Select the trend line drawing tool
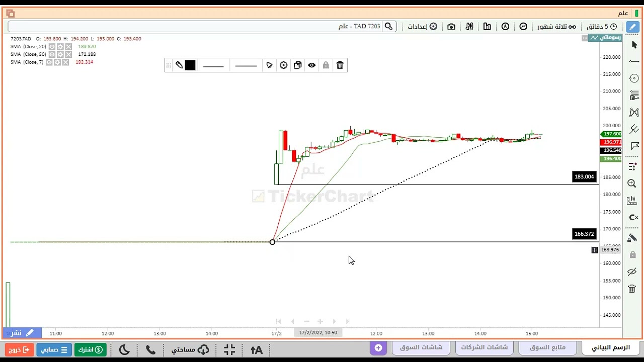The height and width of the screenshot is (362, 644). point(634,61)
